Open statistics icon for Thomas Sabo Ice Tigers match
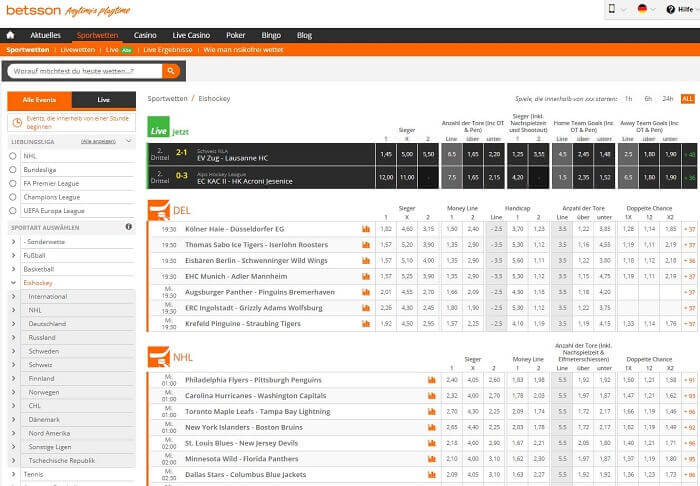Screen dimensions: 700x486 click(x=366, y=245)
